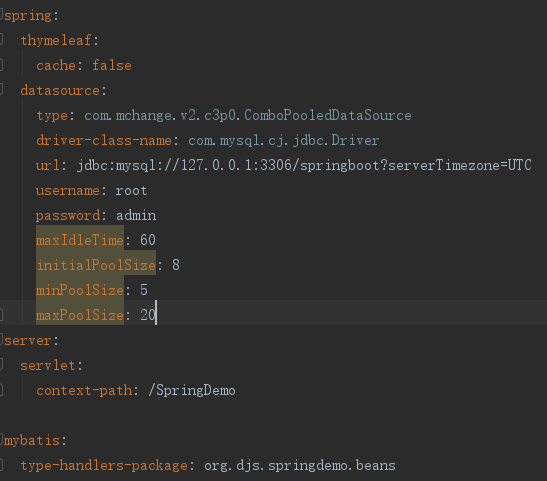Click the highlighted 'minPoolSize' key
Screen dimensions: 547x481
point(80,290)
